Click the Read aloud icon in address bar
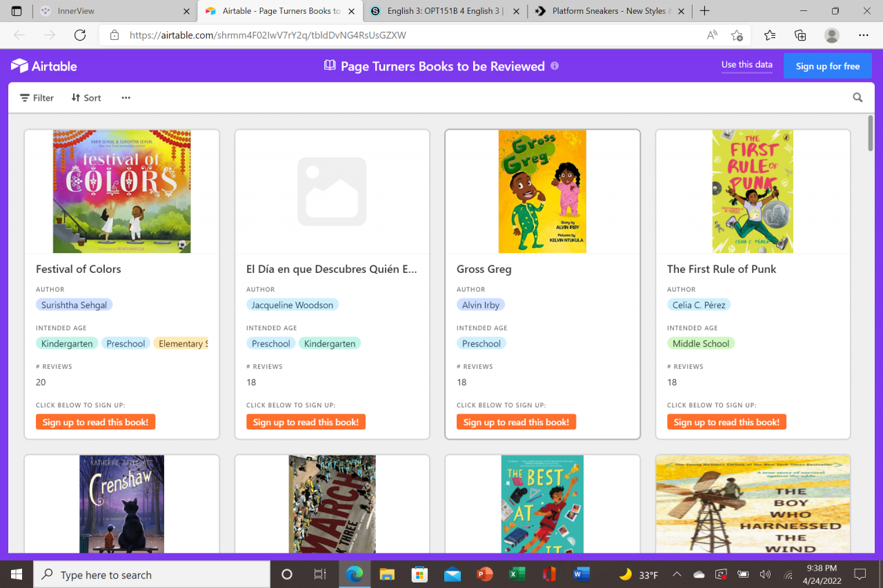 click(x=712, y=35)
